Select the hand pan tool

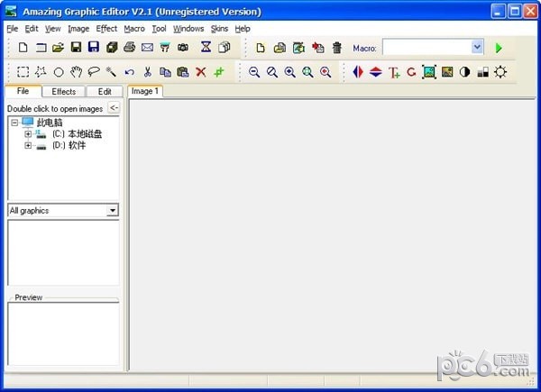point(77,72)
